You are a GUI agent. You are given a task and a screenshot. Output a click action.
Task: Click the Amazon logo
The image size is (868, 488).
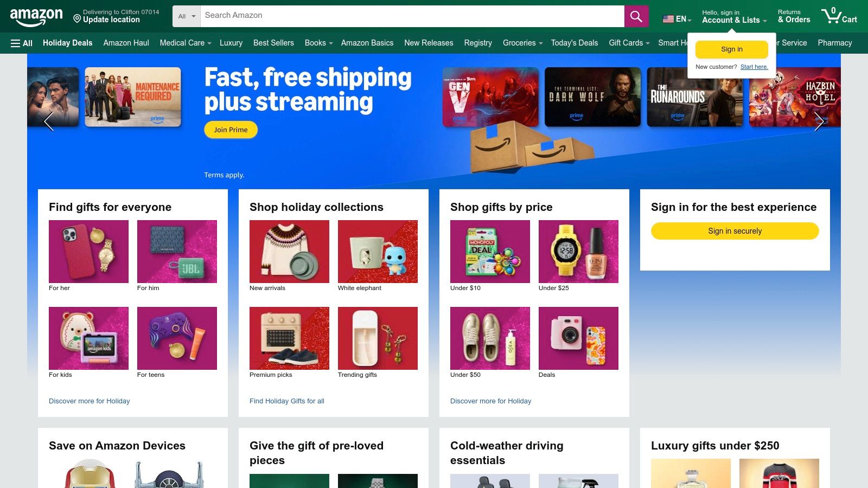(x=36, y=17)
